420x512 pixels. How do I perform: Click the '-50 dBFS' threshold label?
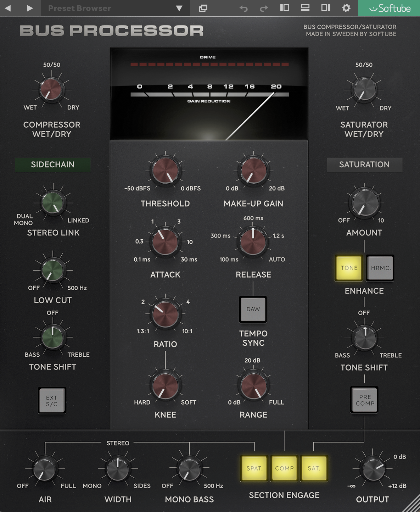click(x=137, y=188)
